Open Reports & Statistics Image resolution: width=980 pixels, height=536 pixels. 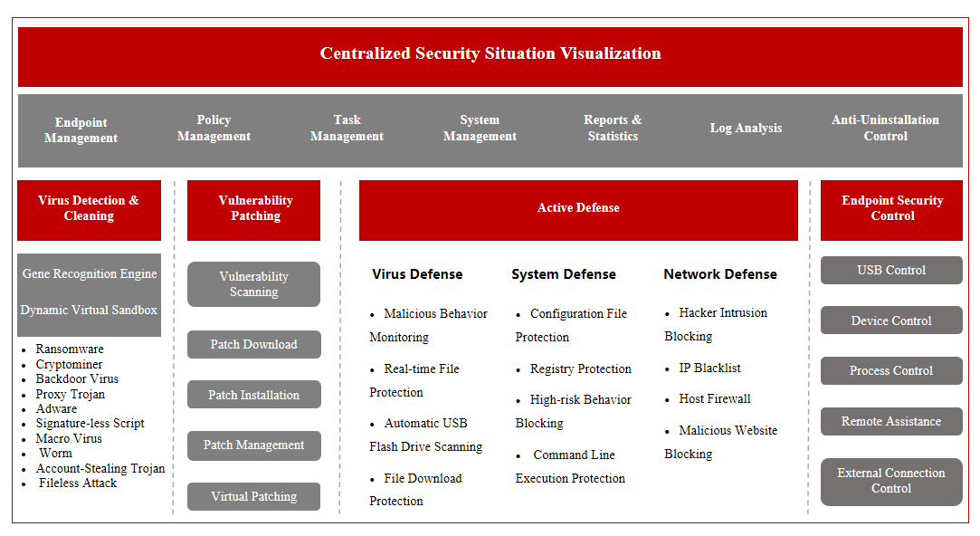tap(613, 128)
